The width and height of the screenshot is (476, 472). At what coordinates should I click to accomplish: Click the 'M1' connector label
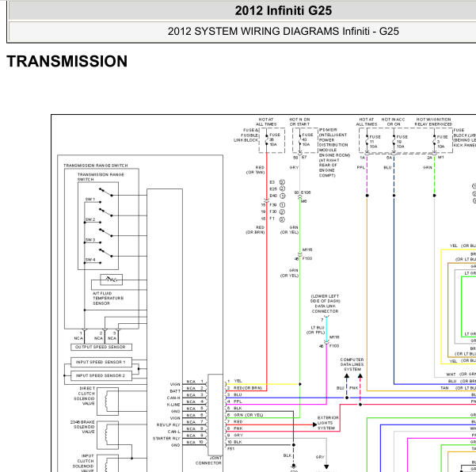tap(441, 158)
